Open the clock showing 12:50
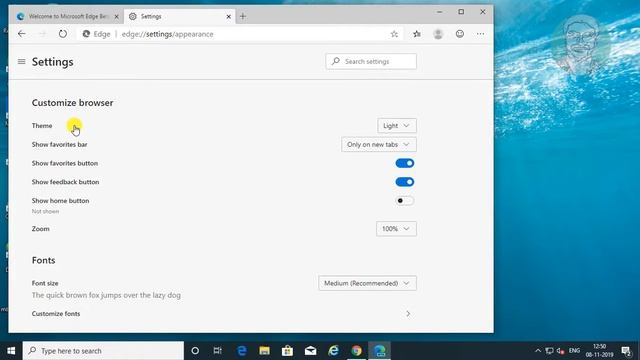 [x=600, y=351]
